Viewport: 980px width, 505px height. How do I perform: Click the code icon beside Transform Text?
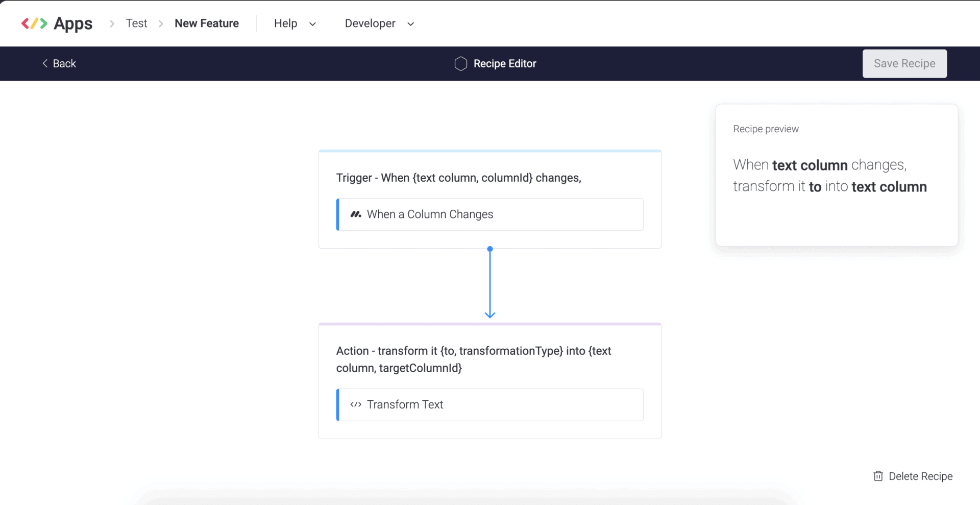tap(356, 404)
